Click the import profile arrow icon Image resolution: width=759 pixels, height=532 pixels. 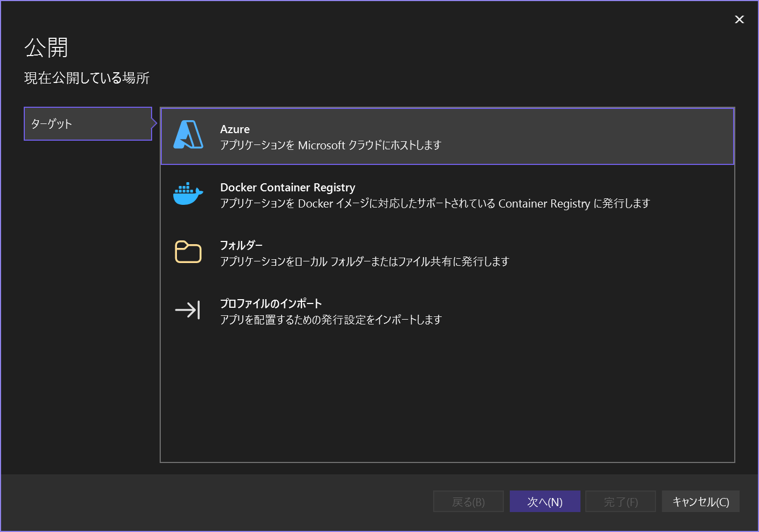coord(188,310)
